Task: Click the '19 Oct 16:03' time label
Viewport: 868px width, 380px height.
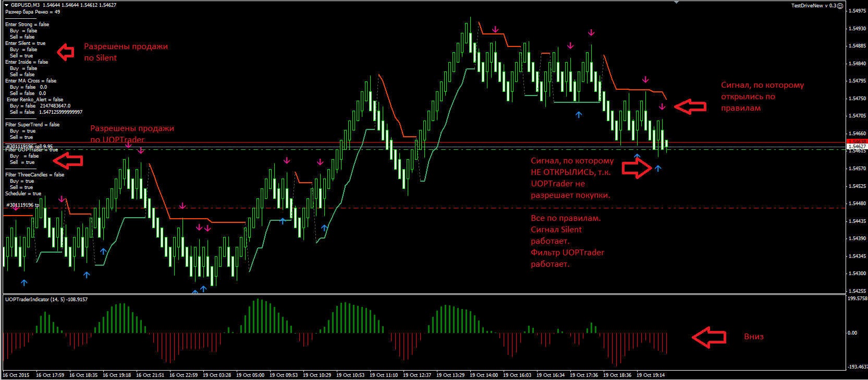Action: [x=517, y=375]
